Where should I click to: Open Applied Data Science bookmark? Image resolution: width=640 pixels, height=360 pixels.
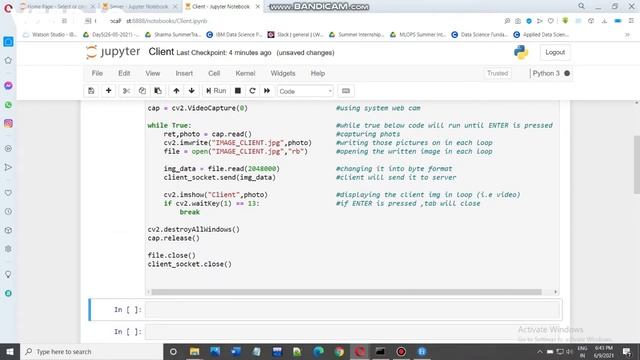coord(541,35)
